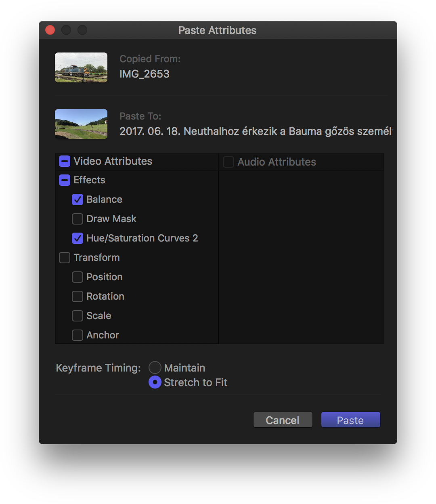Image resolution: width=436 pixels, height=504 pixels.
Task: Uncheck the Balance effect
Action: point(78,199)
